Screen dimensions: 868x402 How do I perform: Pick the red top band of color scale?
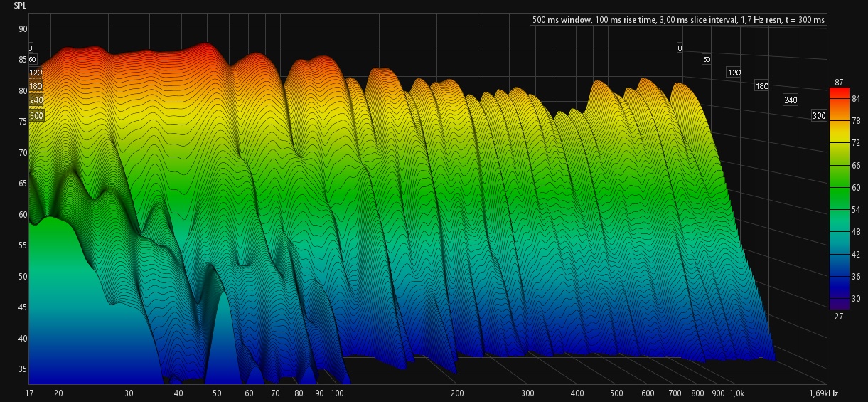pyautogui.click(x=839, y=92)
